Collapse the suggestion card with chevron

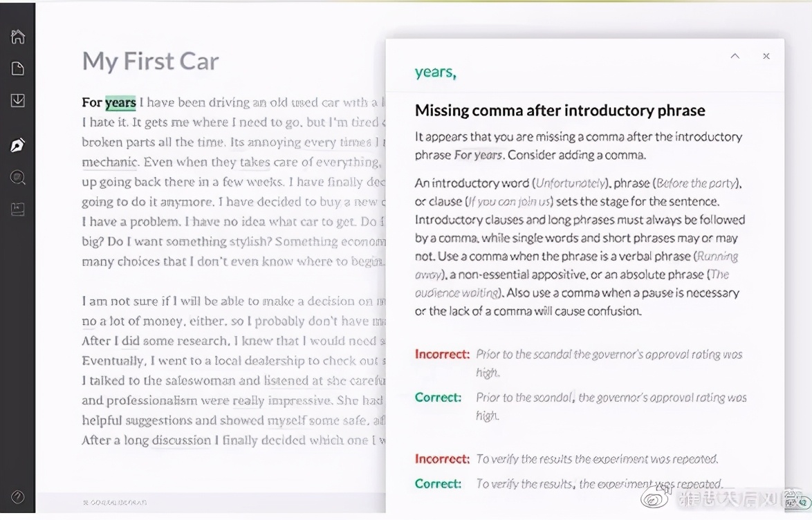click(x=735, y=56)
